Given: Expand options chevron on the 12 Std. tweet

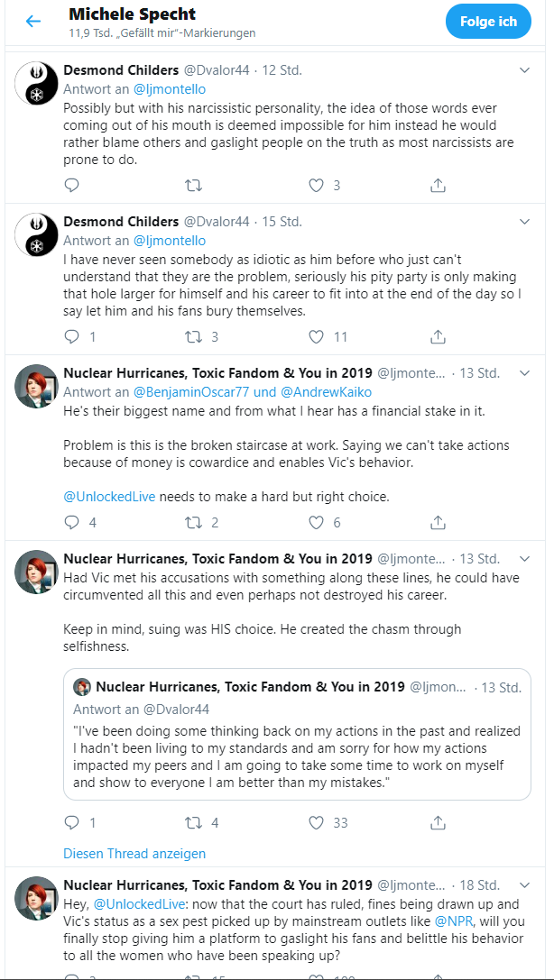Looking at the screenshot, I should tap(524, 70).
